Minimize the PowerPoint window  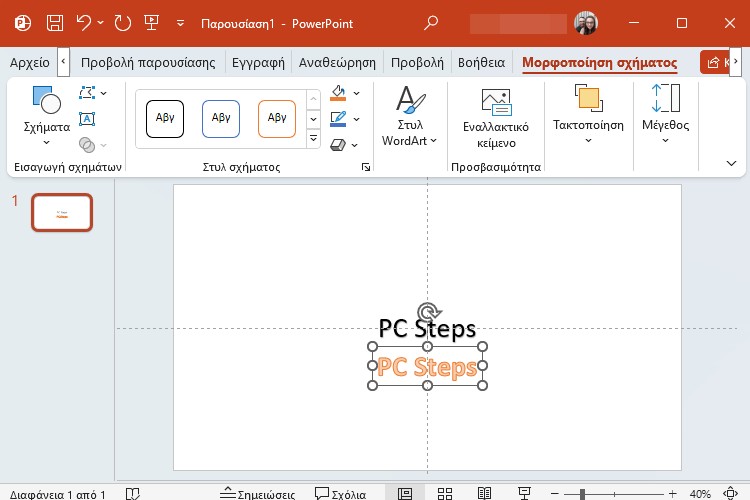coord(634,23)
